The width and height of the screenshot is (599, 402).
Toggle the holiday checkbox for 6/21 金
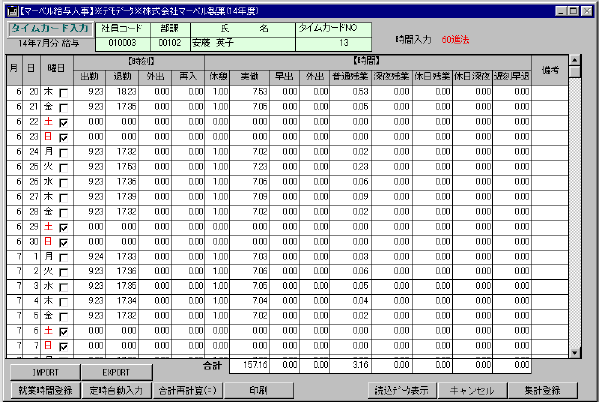(63, 108)
